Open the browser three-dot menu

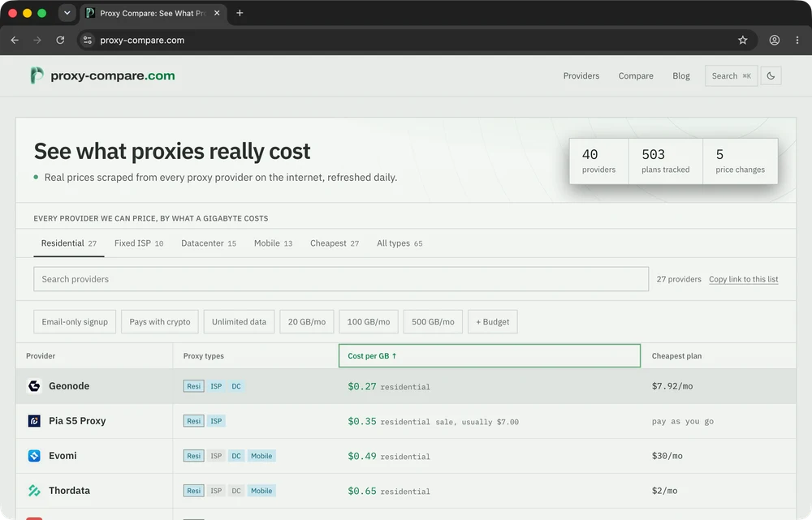[x=797, y=40]
